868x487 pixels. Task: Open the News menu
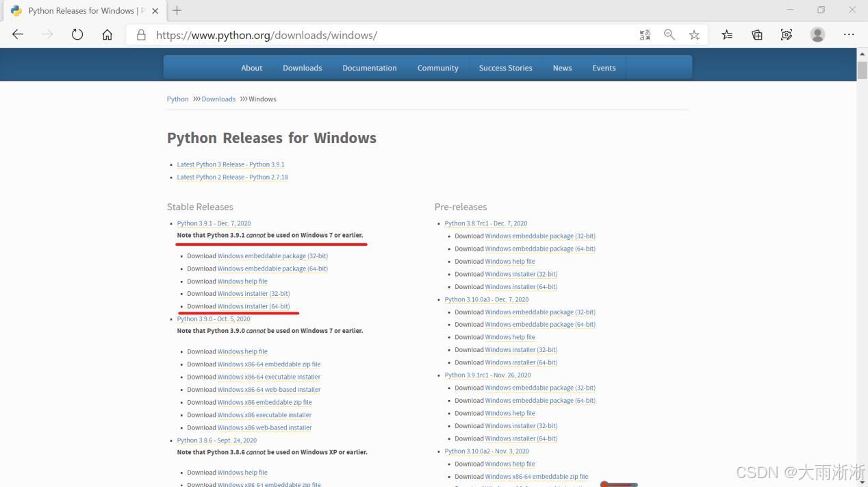point(563,68)
